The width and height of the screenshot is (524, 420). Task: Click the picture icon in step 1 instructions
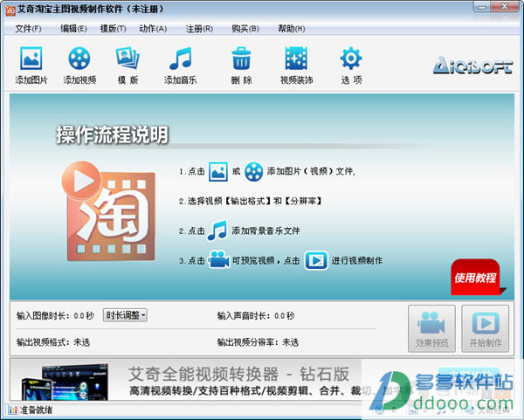coord(218,171)
